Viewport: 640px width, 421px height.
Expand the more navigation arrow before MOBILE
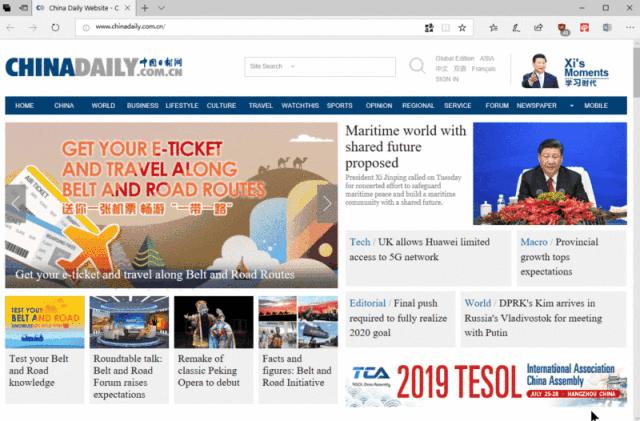pyautogui.click(x=571, y=106)
